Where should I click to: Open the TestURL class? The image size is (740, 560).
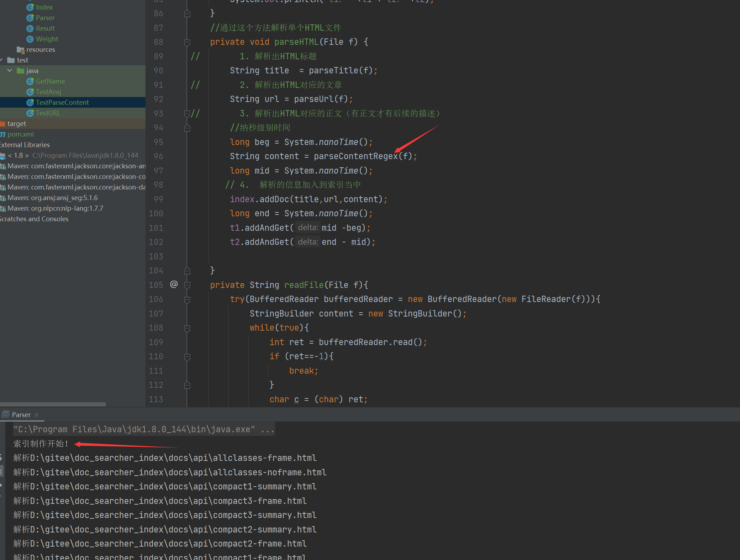click(48, 113)
